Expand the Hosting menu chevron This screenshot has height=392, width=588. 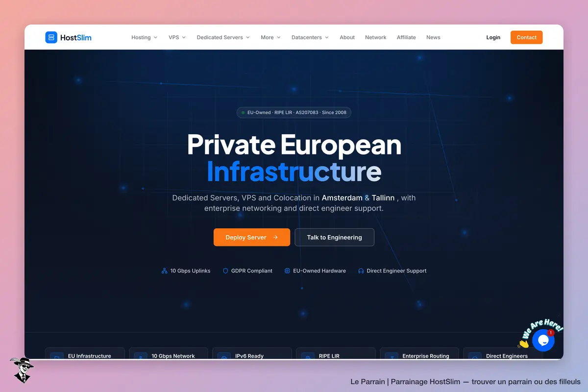[x=155, y=37]
